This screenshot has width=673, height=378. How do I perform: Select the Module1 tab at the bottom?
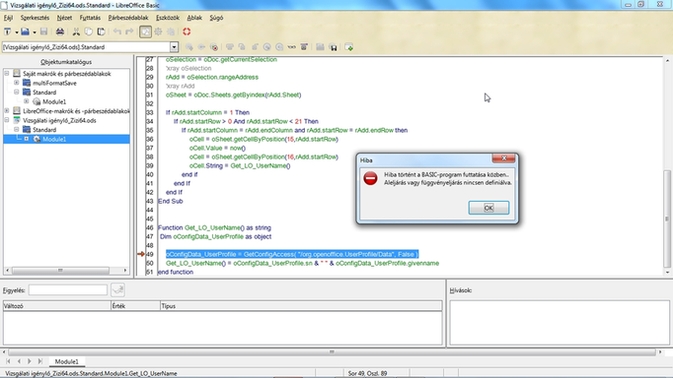click(x=67, y=362)
